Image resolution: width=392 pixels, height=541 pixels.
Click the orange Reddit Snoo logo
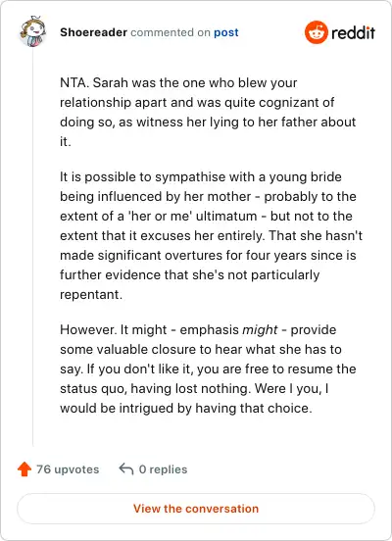coord(317,32)
